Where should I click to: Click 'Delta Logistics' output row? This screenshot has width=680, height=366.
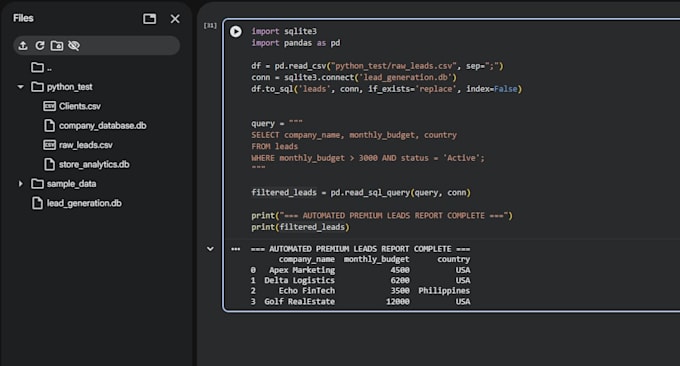click(x=360, y=281)
